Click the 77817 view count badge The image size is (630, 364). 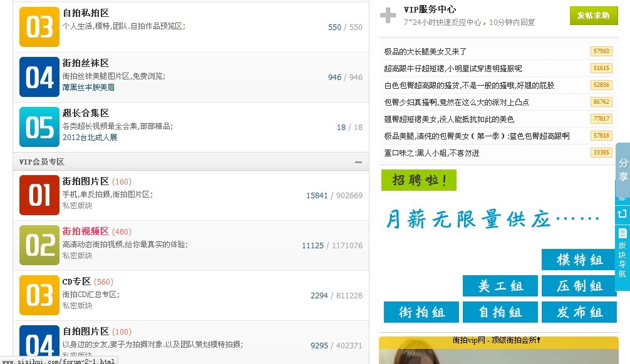(601, 119)
